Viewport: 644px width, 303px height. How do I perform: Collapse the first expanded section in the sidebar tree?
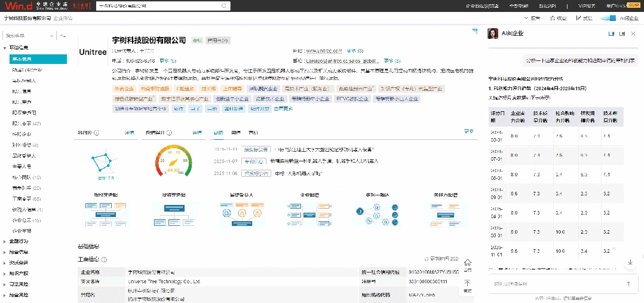pyautogui.click(x=5, y=48)
